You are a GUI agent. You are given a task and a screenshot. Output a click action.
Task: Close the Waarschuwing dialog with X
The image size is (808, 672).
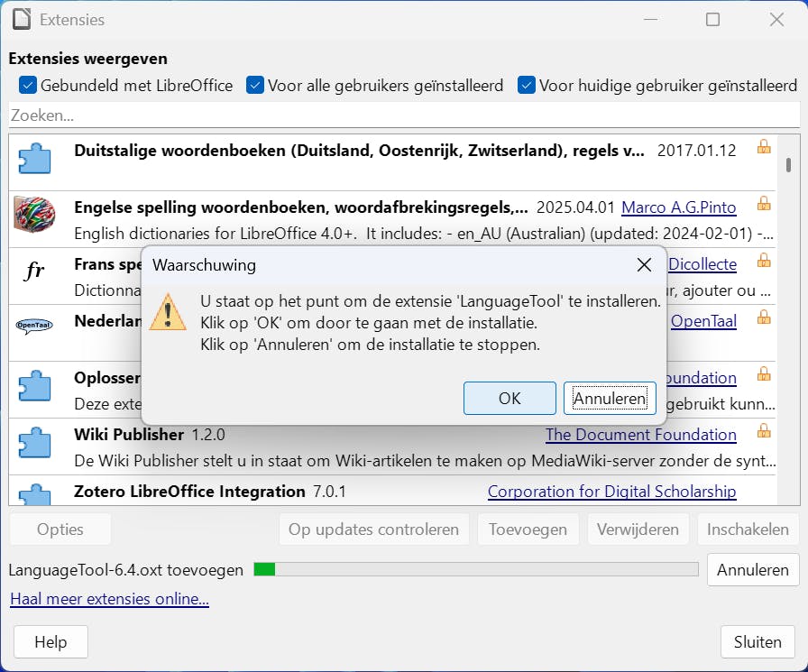pyautogui.click(x=644, y=265)
